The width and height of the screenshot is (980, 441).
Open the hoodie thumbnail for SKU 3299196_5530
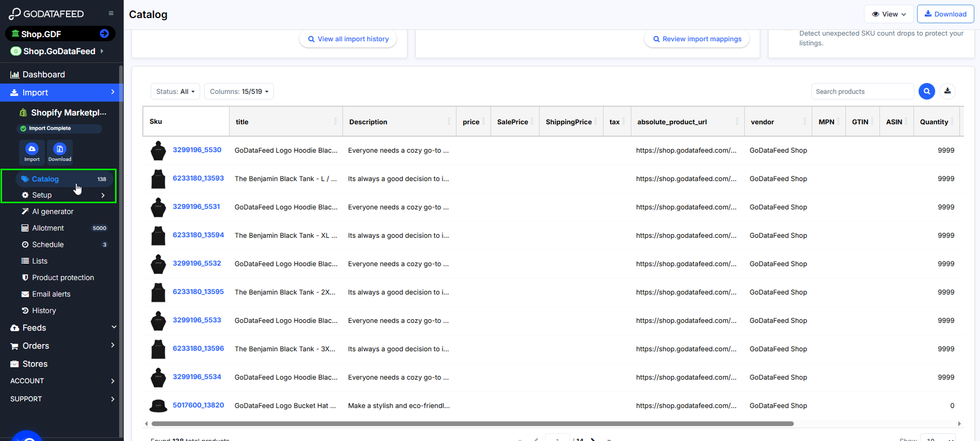point(158,151)
